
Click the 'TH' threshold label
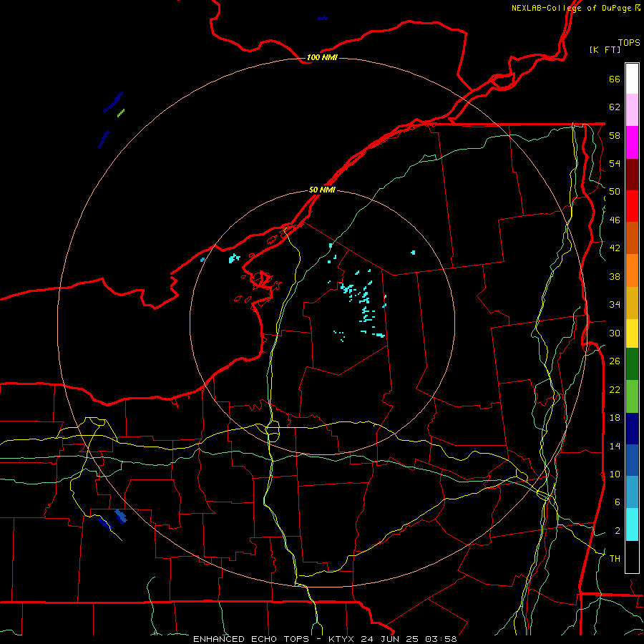click(x=615, y=559)
